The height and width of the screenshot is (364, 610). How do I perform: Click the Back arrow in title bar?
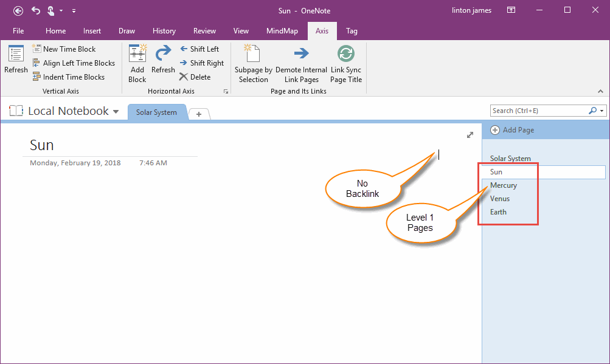pyautogui.click(x=18, y=11)
